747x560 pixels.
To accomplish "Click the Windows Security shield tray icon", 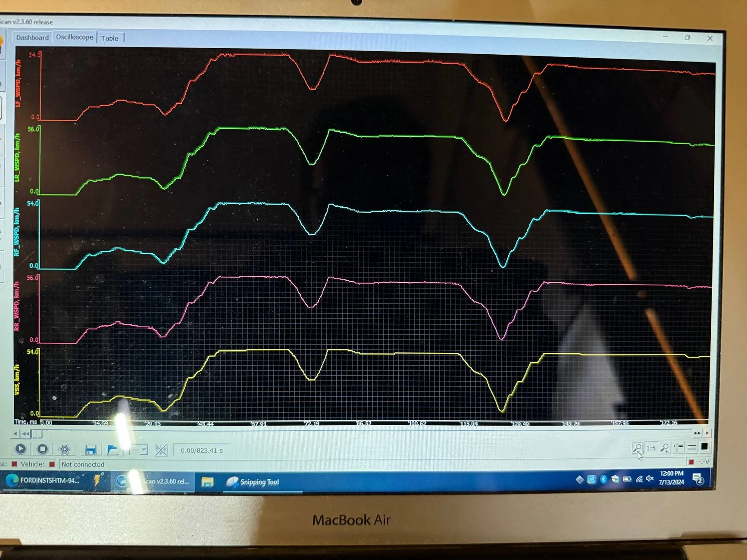I will click(615, 479).
